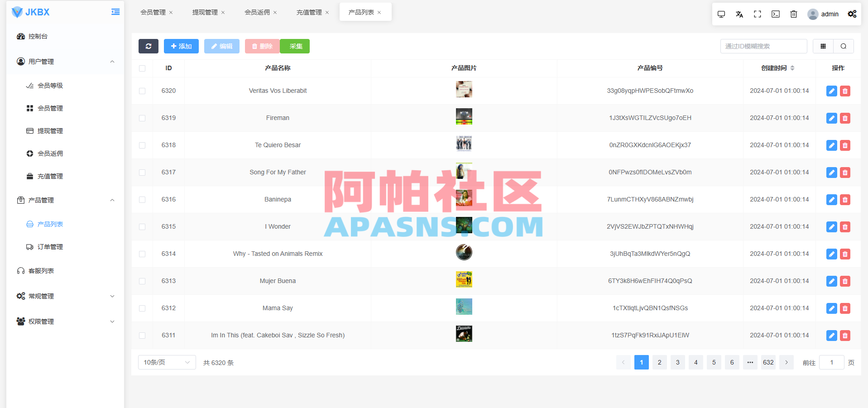
Task: Check the box for row 6320
Action: pyautogui.click(x=142, y=91)
